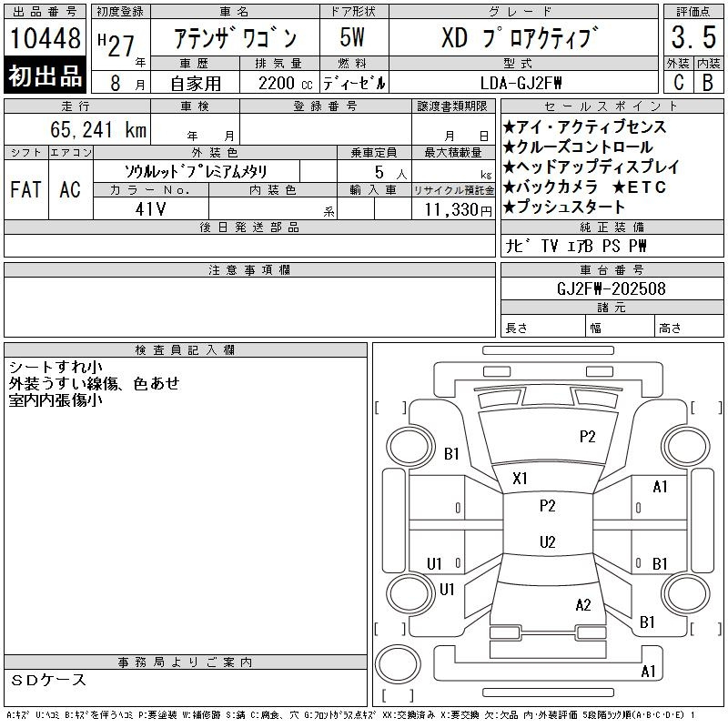Image resolution: width=728 pixels, height=728 pixels.
Task: Click the exterior grade C cell
Action: point(678,83)
